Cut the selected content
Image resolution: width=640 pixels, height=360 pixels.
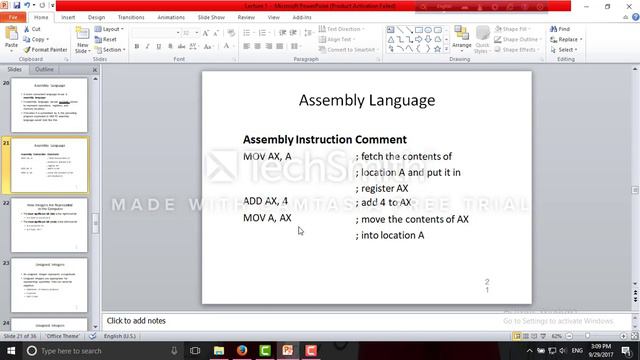click(32, 29)
